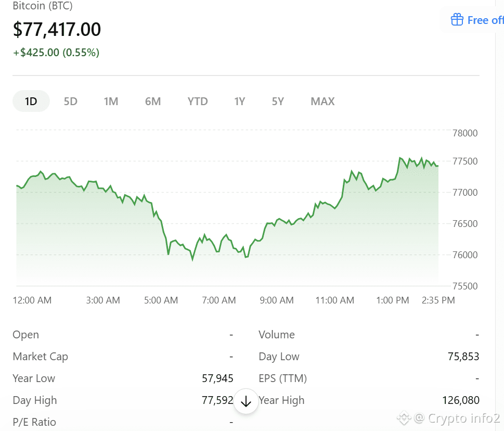Show MAX history chart
The height and width of the screenshot is (431, 504).
[322, 102]
